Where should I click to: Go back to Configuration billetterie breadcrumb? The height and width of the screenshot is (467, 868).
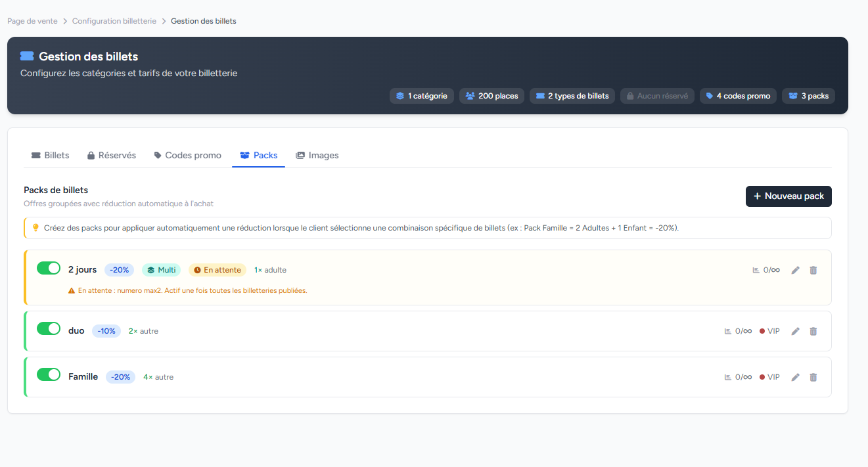coord(114,21)
